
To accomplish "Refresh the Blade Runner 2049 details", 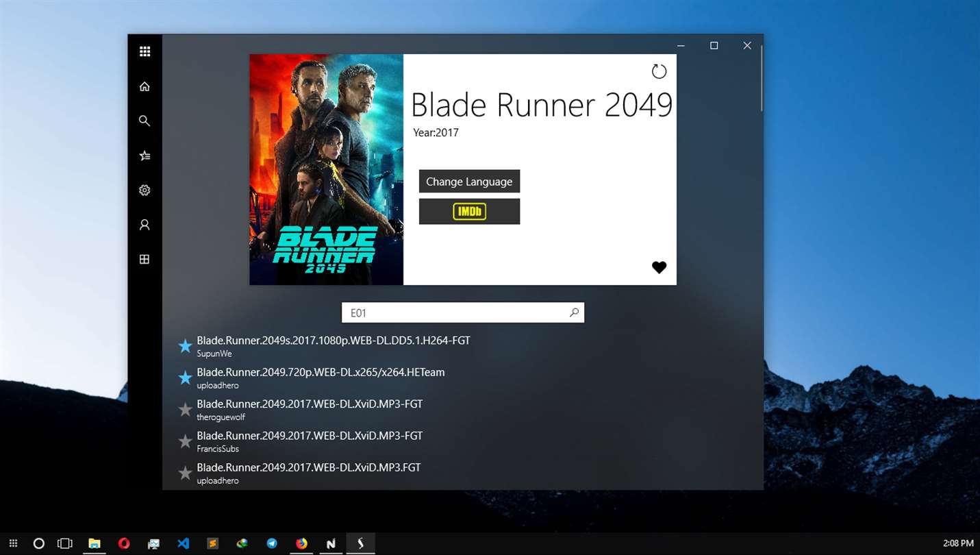I will click(659, 71).
